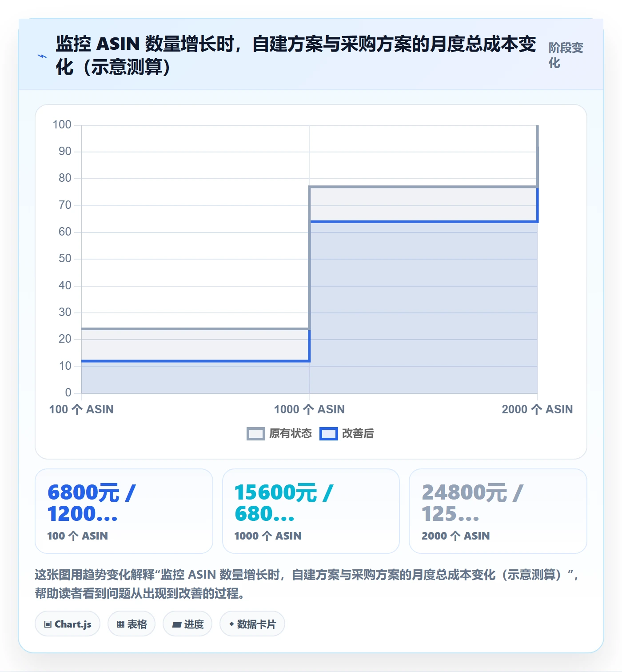
Task: Click the 1000 个 ASIN caption under 15600元 card
Action: point(268,536)
